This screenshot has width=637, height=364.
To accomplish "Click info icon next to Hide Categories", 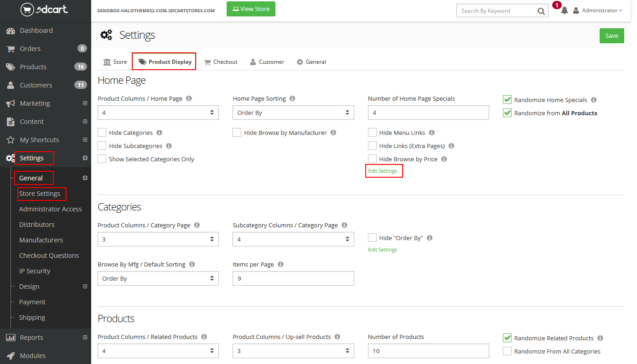I will pos(159,133).
